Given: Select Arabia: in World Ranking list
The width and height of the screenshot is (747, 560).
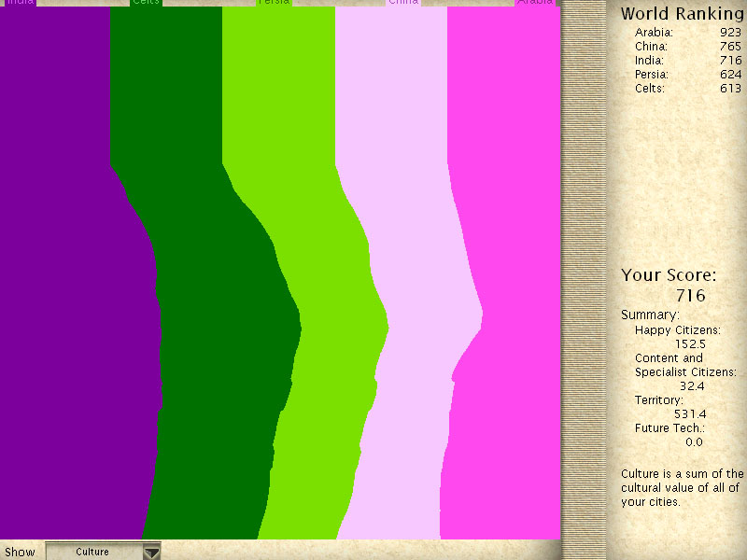Looking at the screenshot, I should tap(654, 33).
